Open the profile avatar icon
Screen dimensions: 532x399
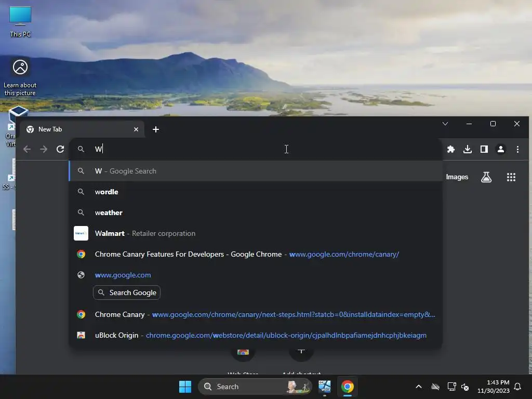(500, 149)
